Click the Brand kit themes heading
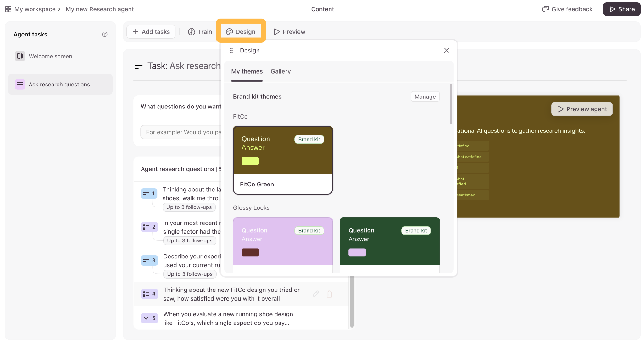Viewport: 644px width, 342px height. pos(257,97)
